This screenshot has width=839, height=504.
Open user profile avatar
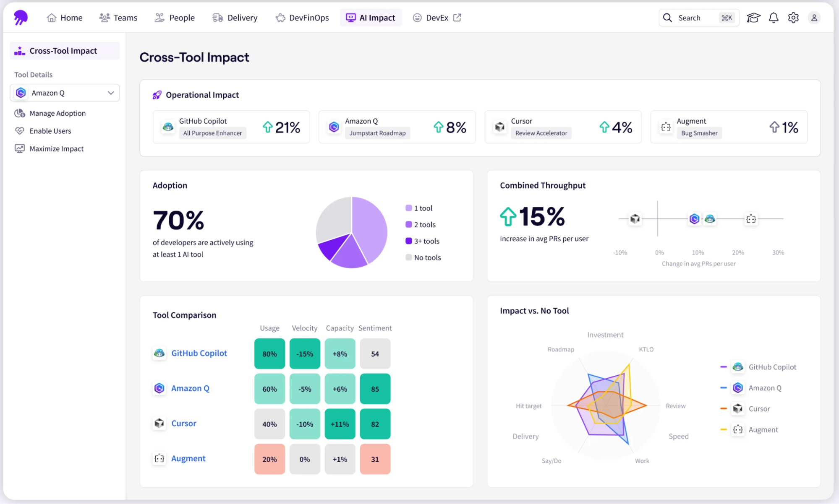click(814, 18)
